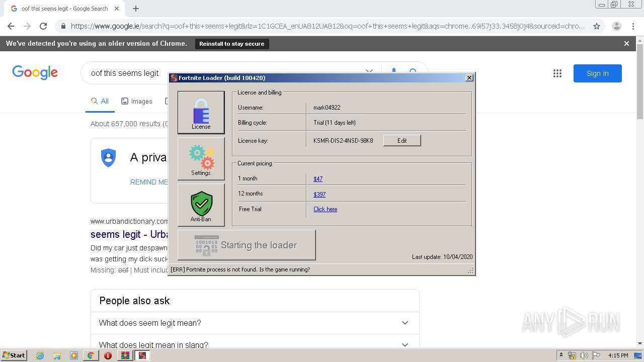644x362 pixels.
Task: Open the Anti-Ban shield section
Action: point(201,205)
